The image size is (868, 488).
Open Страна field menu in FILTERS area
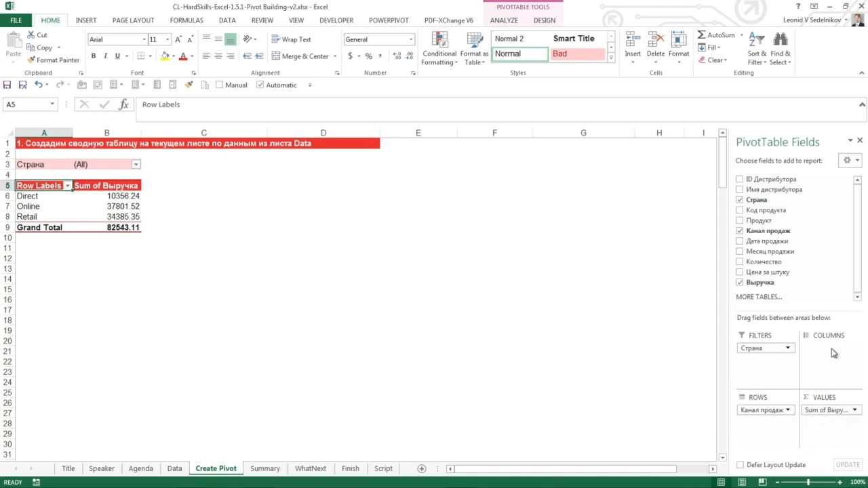pyautogui.click(x=787, y=348)
